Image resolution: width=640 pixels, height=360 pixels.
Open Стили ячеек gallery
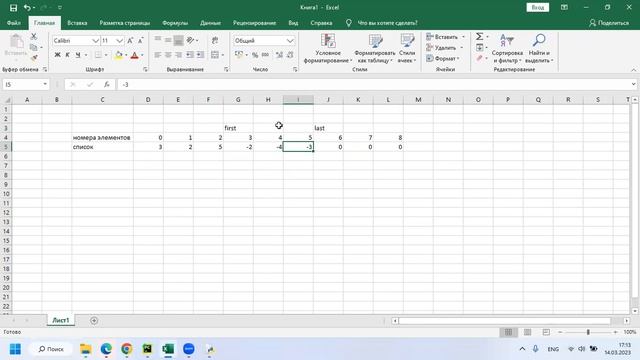pos(407,49)
